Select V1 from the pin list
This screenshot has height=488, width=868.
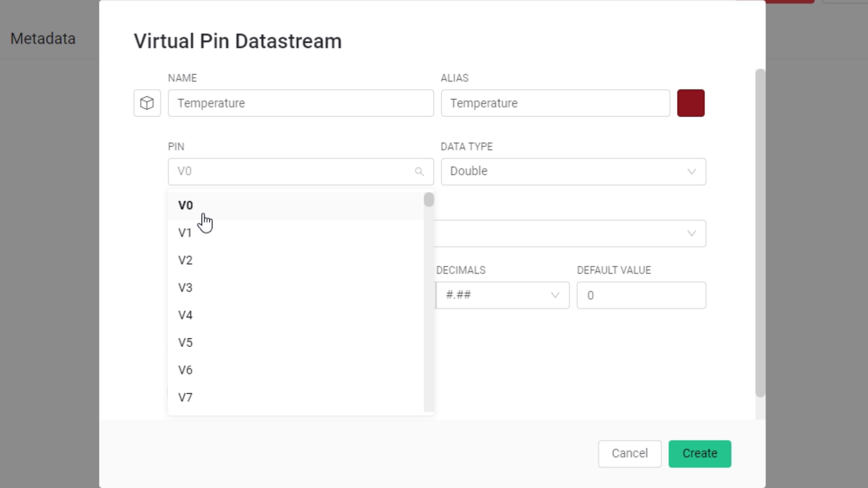click(x=185, y=233)
